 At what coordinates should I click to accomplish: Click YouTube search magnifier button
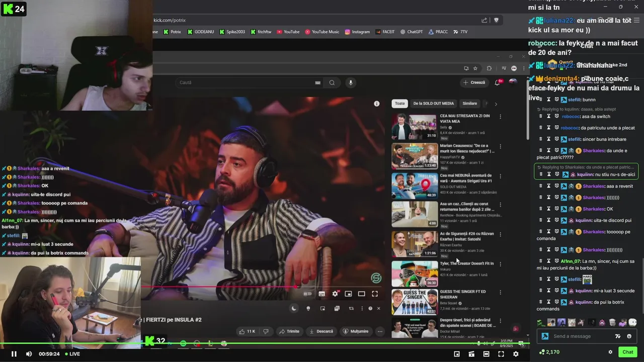click(332, 82)
